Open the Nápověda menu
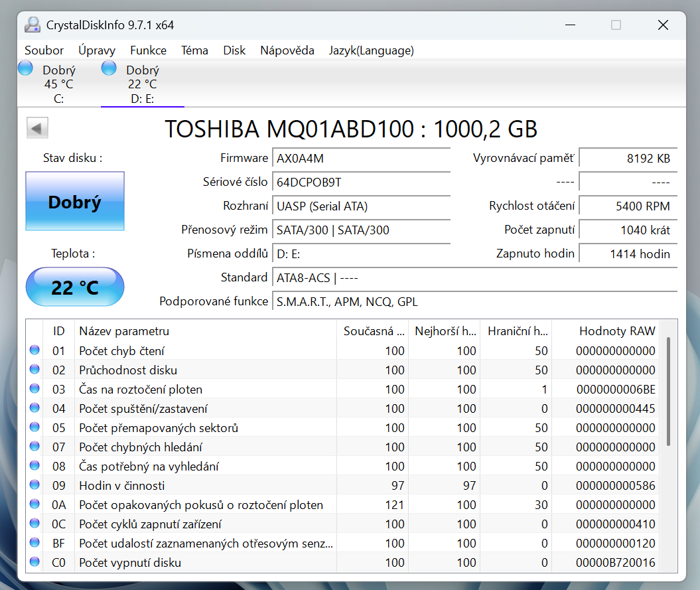Screen dimensions: 700x590 pyautogui.click(x=287, y=50)
